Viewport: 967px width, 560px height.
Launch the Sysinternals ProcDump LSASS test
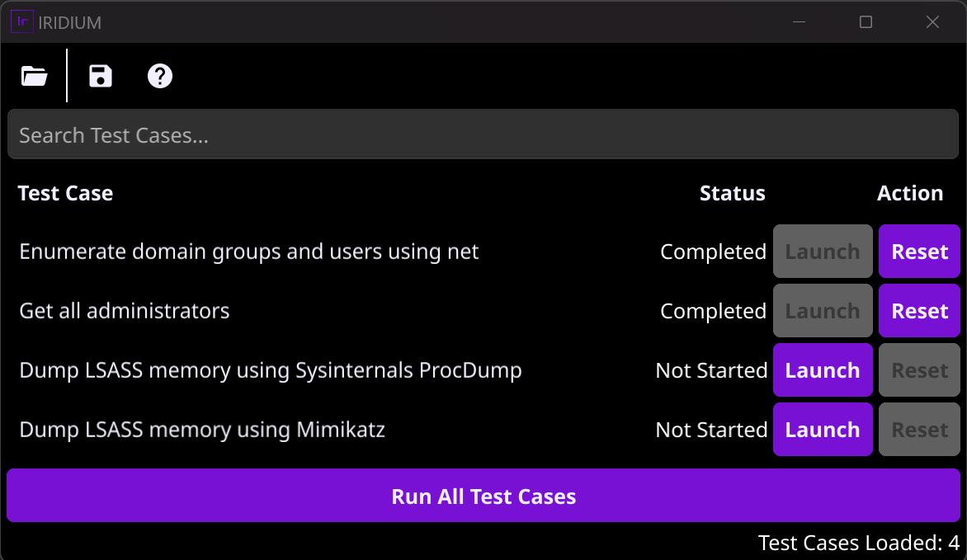[823, 370]
